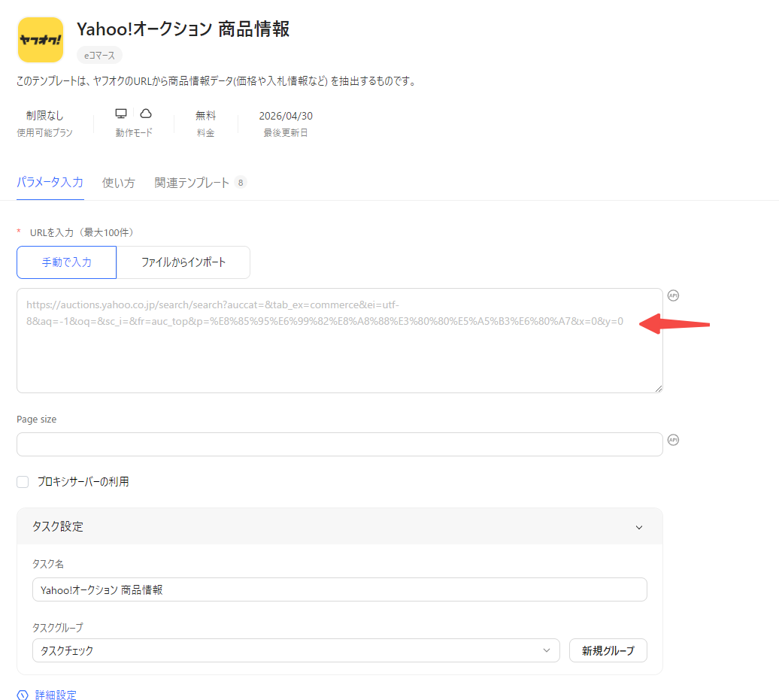Focus the URL input text area

click(x=340, y=341)
